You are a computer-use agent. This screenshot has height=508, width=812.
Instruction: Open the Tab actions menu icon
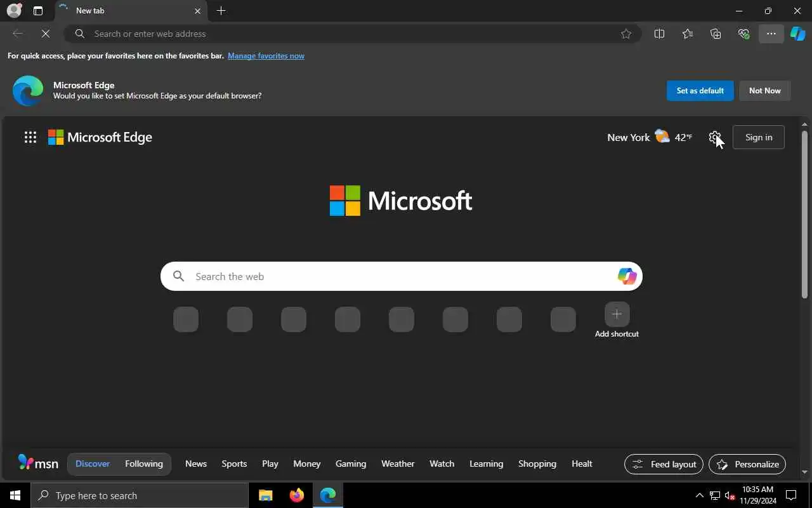tap(38, 11)
